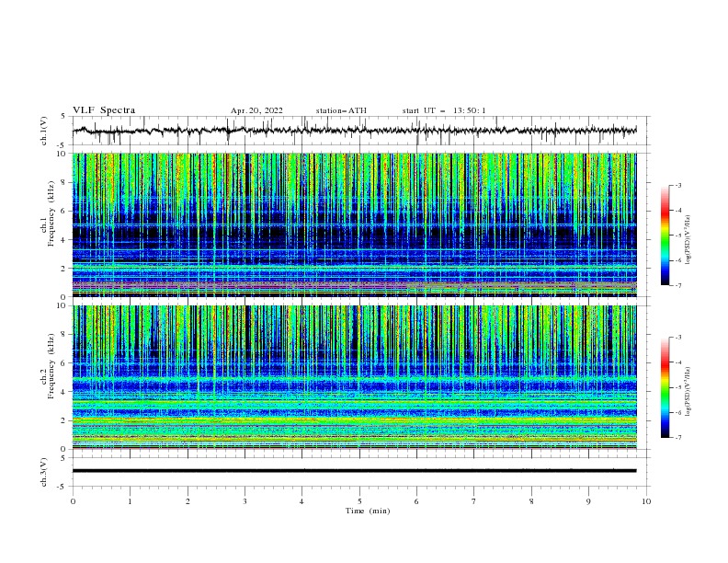This screenshot has height=563, width=728.
Task: Click time-axis tick label "5"
Action: (359, 501)
